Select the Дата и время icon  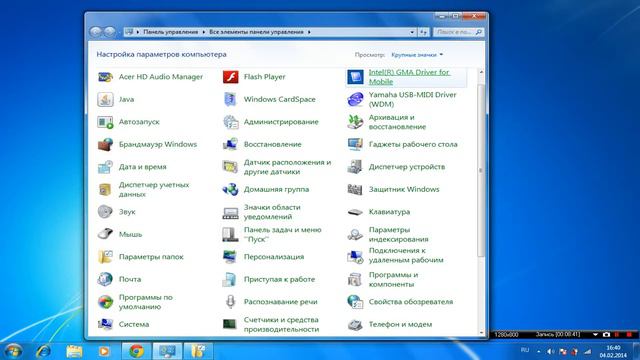click(x=105, y=167)
